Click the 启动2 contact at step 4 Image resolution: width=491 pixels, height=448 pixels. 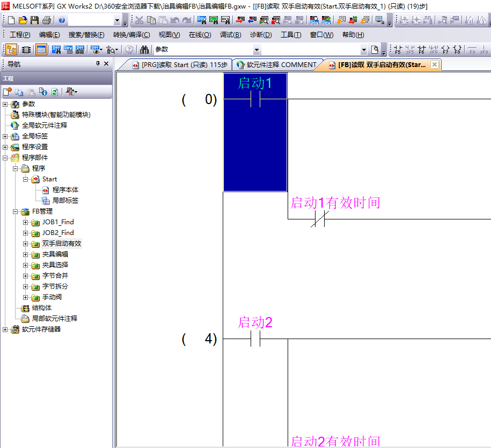pyautogui.click(x=255, y=339)
